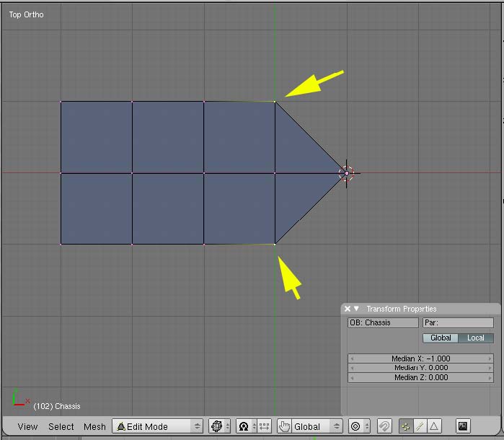This screenshot has width=504, height=440.
Task: Decrease Median X with left arrow
Action: pyautogui.click(x=352, y=358)
